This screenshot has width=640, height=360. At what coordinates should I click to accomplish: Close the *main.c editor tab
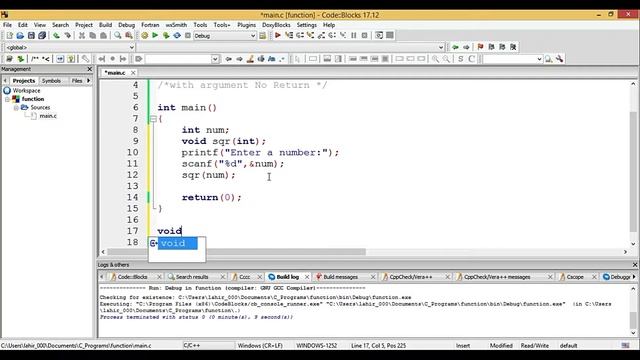[133, 73]
